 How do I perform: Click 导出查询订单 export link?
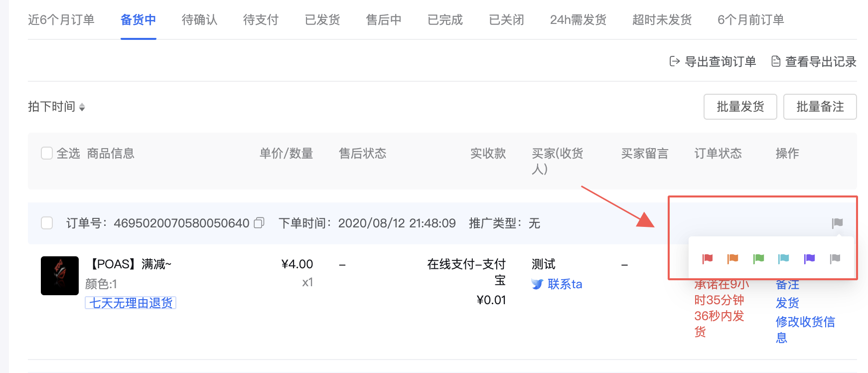click(x=713, y=61)
